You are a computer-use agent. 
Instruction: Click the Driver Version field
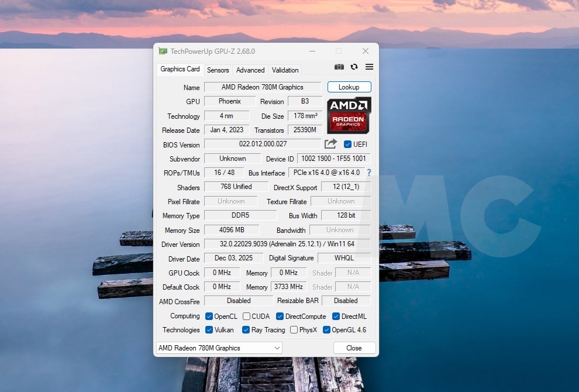click(x=287, y=245)
